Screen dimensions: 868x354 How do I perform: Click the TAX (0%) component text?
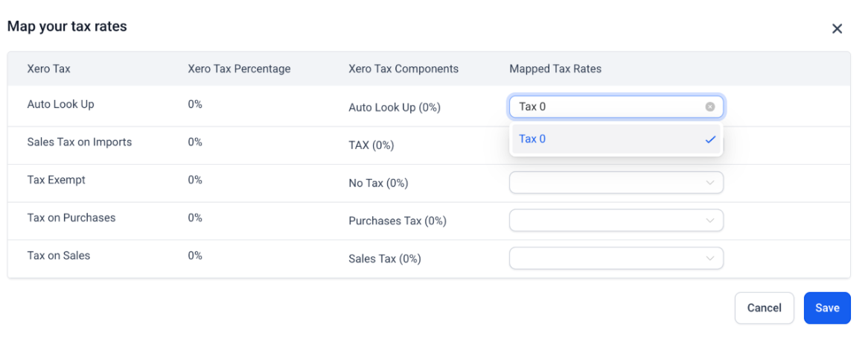[x=371, y=145]
